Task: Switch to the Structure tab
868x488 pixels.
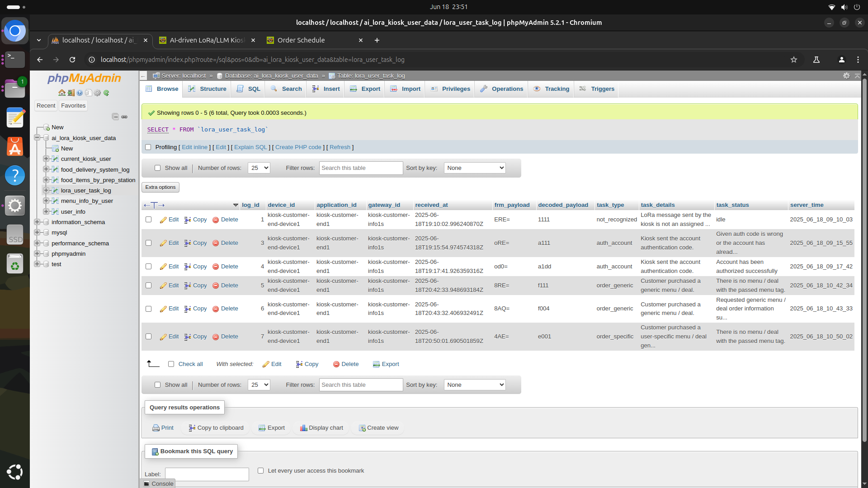Action: coord(207,89)
